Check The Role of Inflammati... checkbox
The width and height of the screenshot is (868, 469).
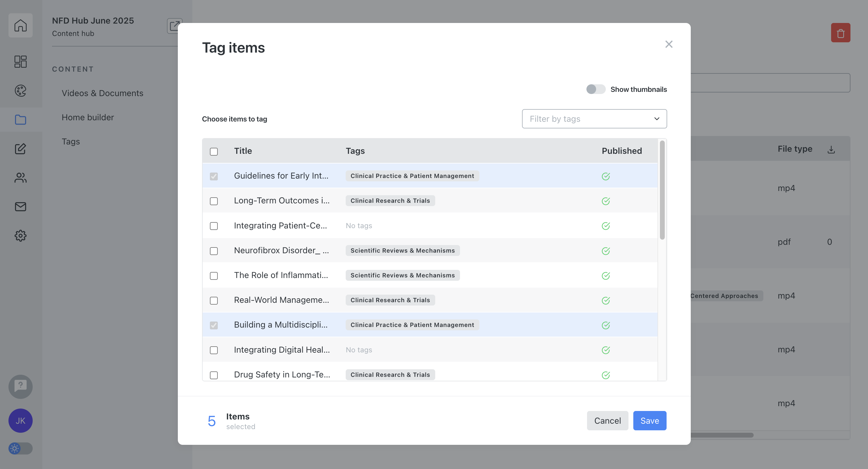(214, 276)
